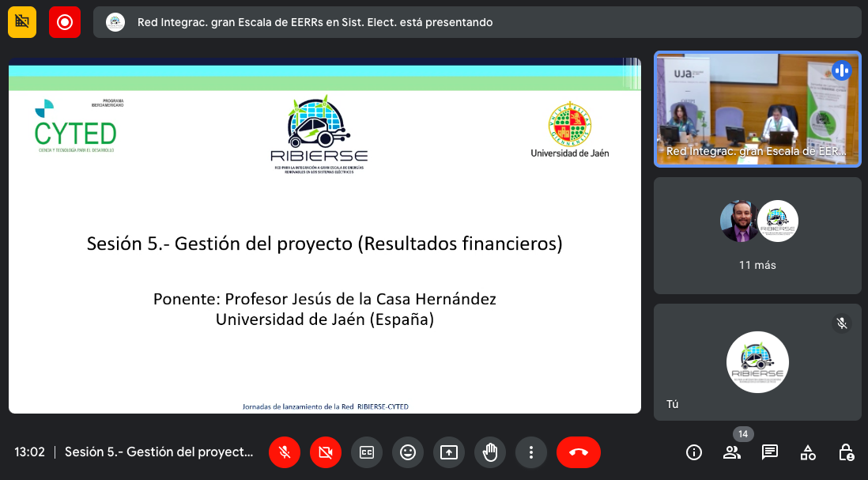Select the presenter's video thumbnail

[x=757, y=109]
